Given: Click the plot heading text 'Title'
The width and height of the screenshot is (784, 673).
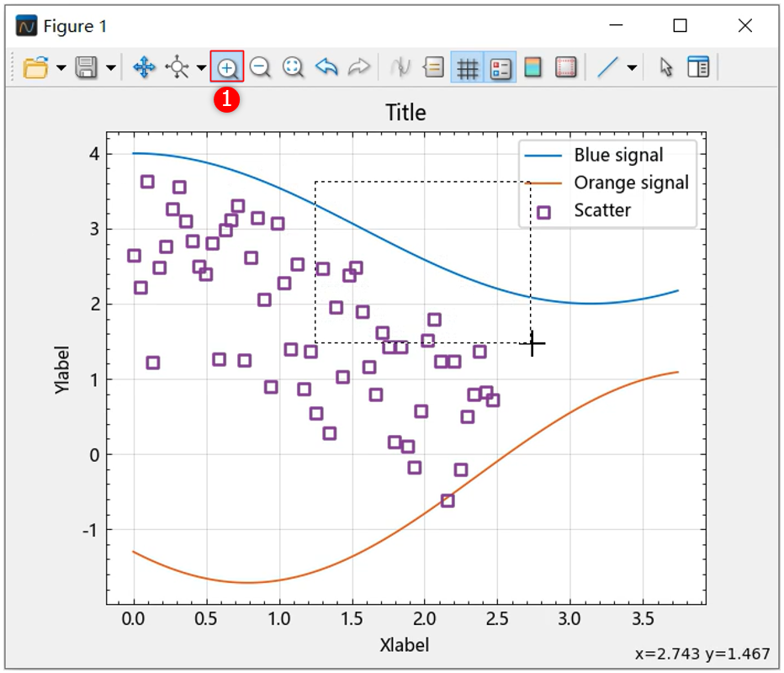Looking at the screenshot, I should click(405, 113).
